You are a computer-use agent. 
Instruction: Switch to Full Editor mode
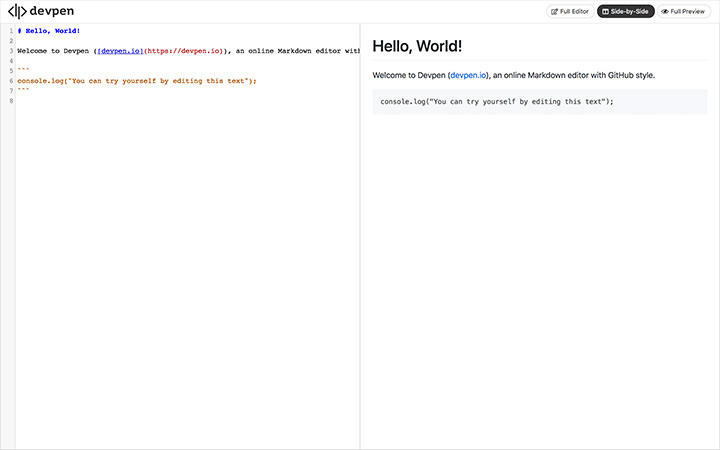pos(570,11)
